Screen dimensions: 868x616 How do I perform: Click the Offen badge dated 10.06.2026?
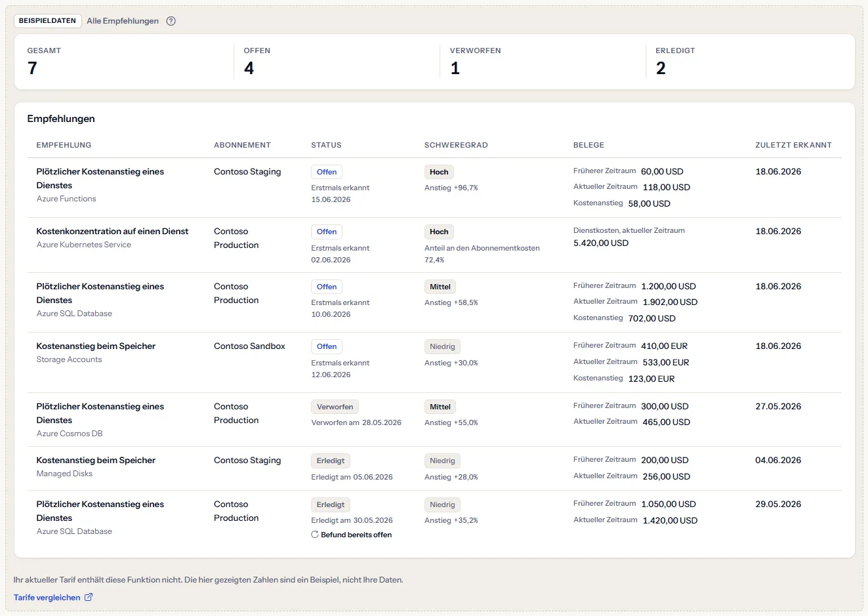[x=327, y=287]
